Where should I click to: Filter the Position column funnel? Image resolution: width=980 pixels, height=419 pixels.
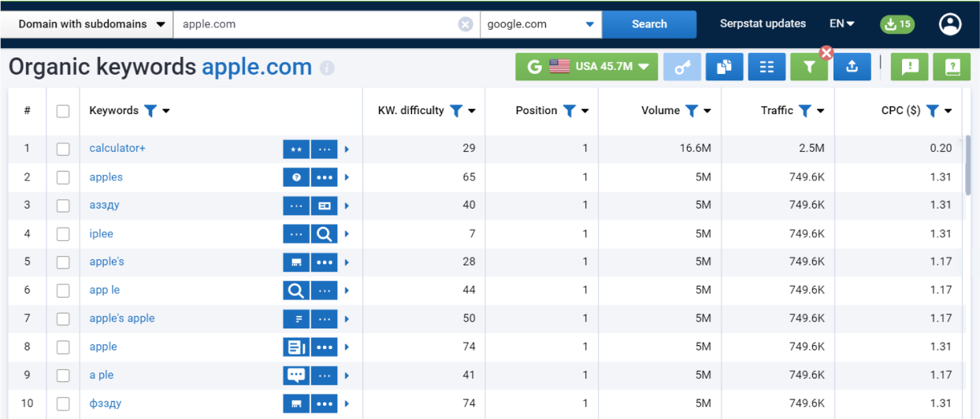pyautogui.click(x=569, y=111)
